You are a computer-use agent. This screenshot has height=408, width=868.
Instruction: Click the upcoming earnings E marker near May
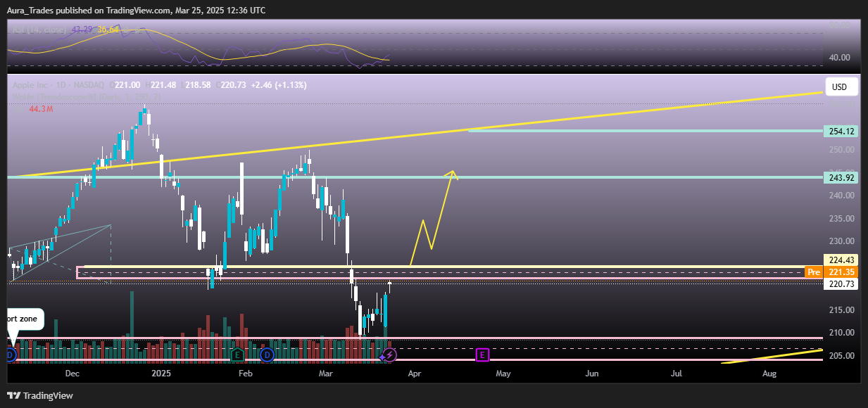click(x=482, y=355)
